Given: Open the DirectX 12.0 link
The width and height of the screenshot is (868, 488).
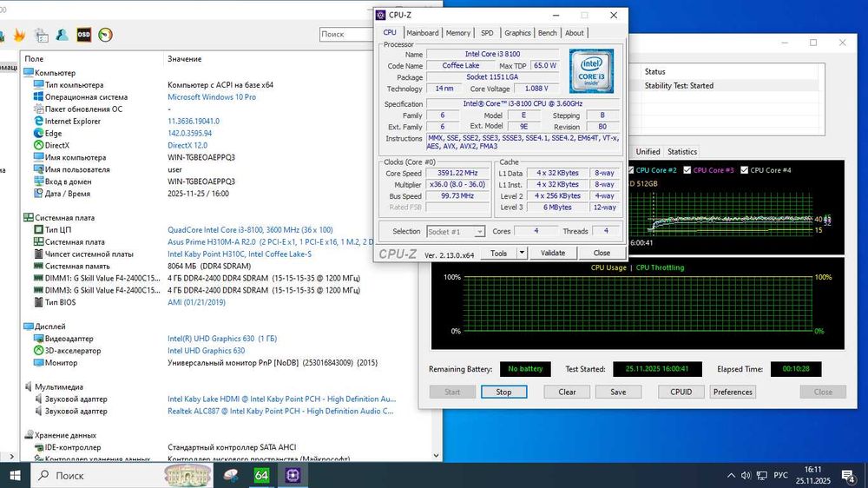Looking at the screenshot, I should click(187, 145).
